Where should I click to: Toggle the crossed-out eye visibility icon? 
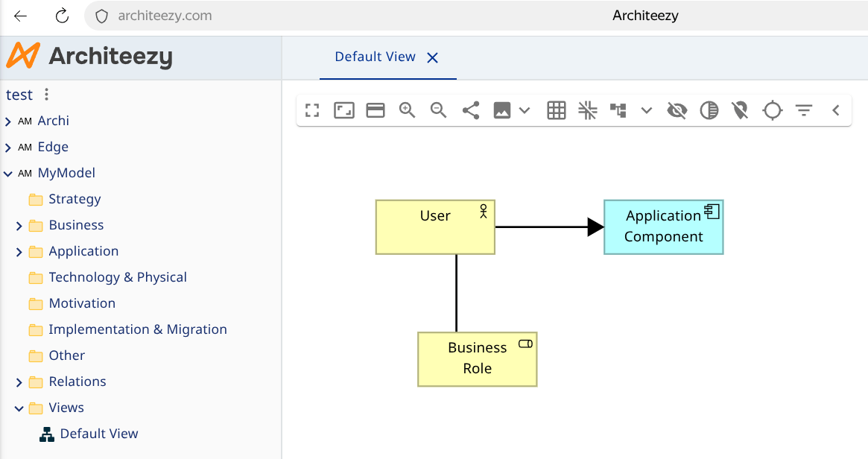(x=677, y=110)
